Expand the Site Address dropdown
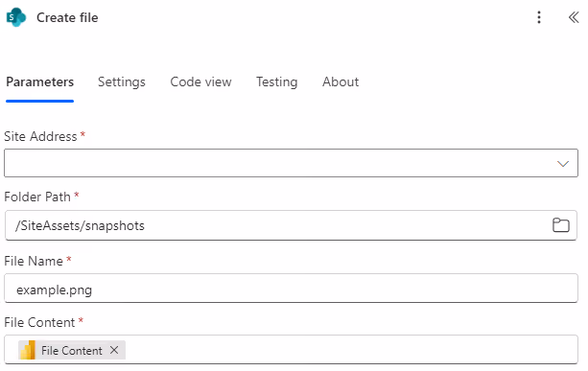This screenshot has height=371, width=588. click(x=562, y=164)
